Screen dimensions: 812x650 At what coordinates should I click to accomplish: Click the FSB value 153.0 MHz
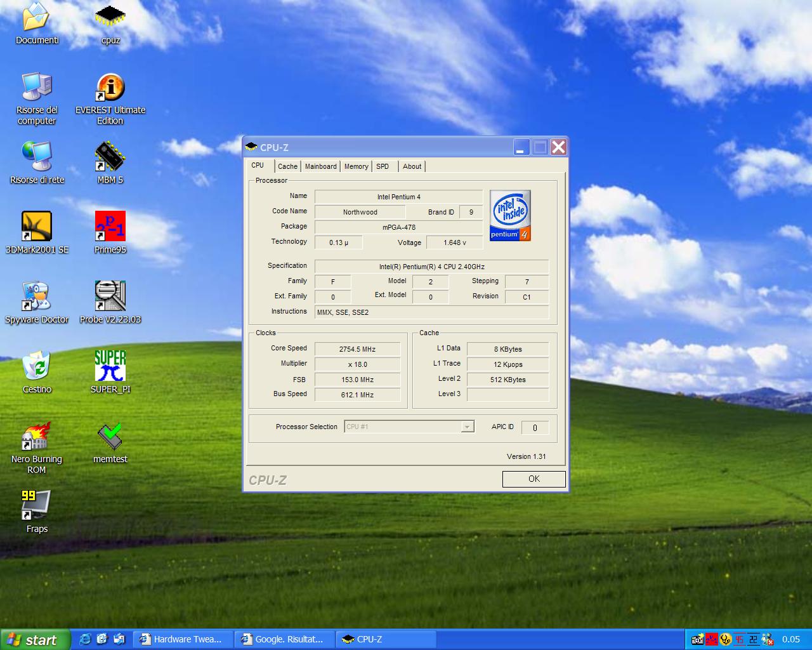pos(357,380)
